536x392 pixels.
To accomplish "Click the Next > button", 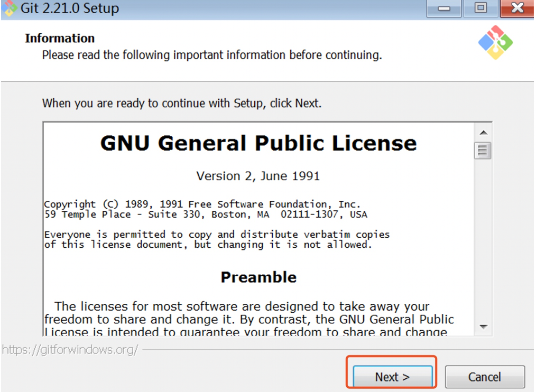I will coord(392,377).
